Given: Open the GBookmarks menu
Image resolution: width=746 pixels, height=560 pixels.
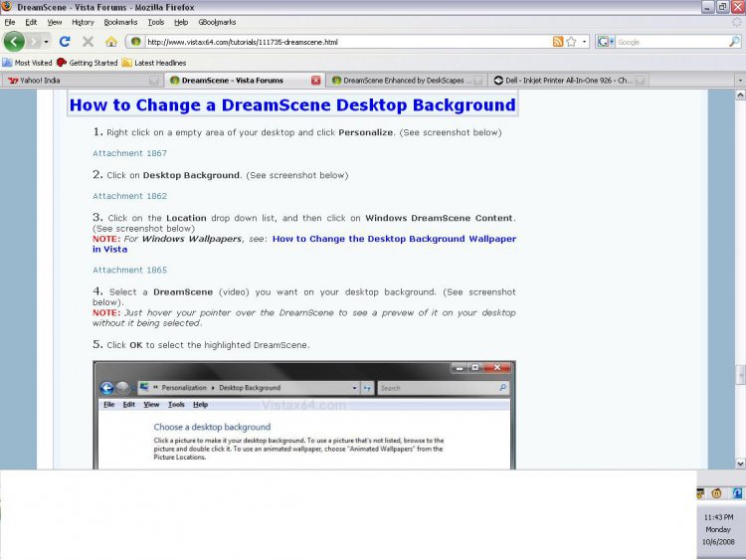Looking at the screenshot, I should tap(217, 22).
